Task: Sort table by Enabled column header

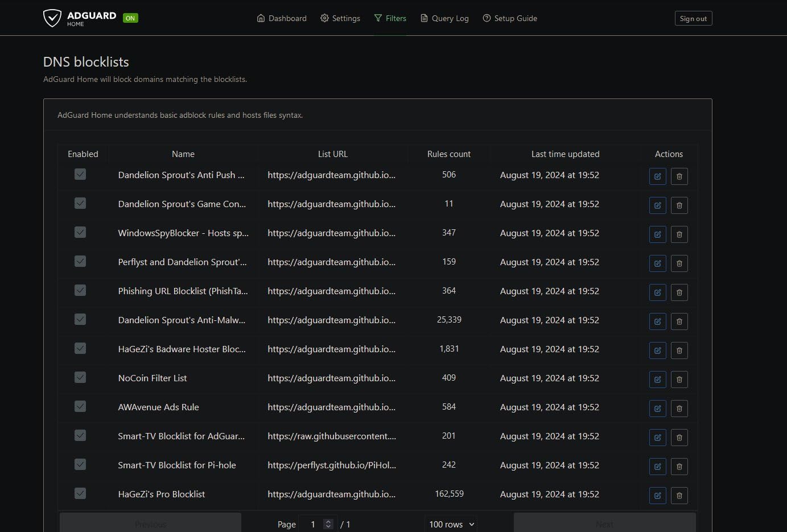Action: click(83, 154)
